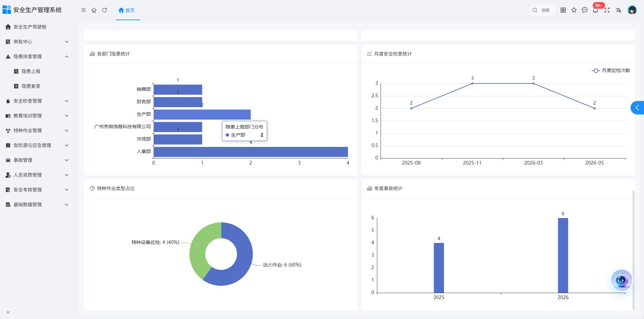
Task: Switch to the 首页 tab
Action: coord(127,10)
